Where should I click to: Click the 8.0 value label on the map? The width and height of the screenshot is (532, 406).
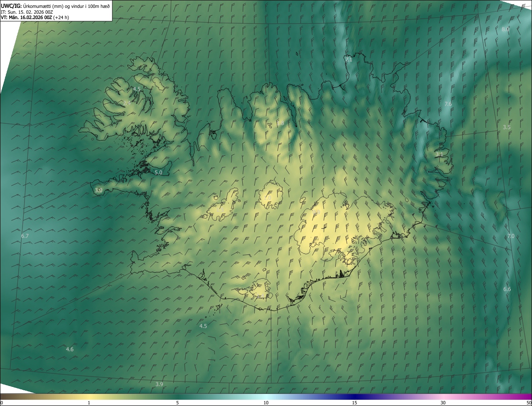tap(505, 29)
